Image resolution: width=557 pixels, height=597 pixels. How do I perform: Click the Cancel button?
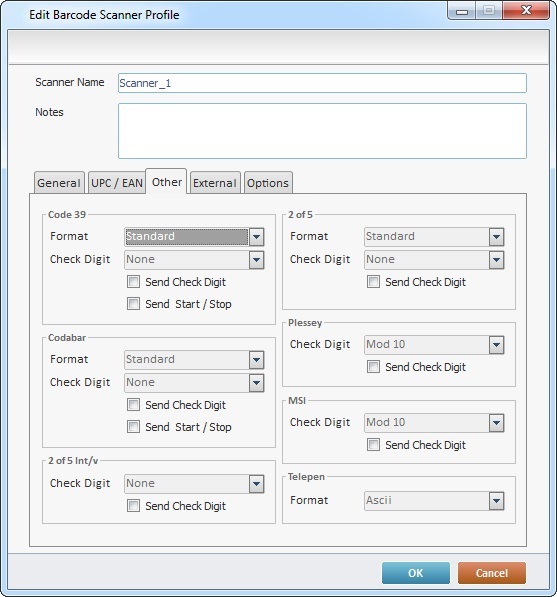point(492,573)
